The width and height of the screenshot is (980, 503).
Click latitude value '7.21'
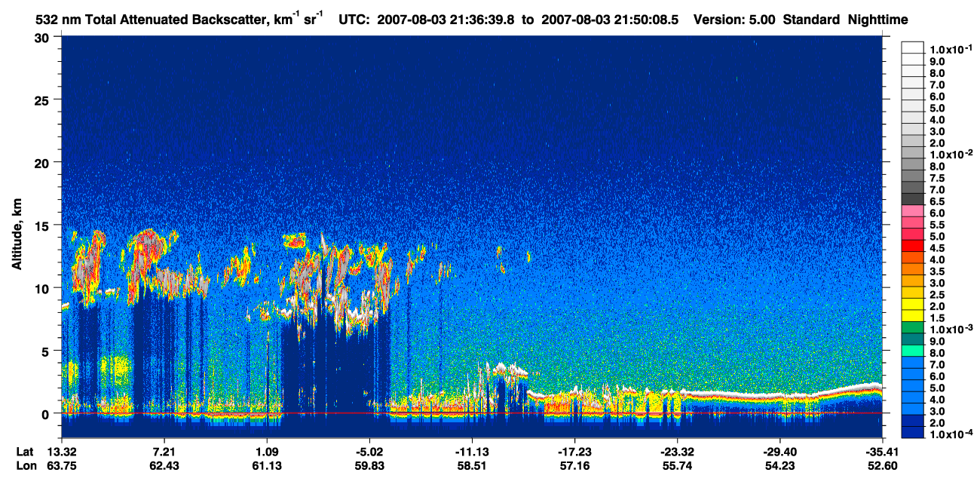pos(164,452)
